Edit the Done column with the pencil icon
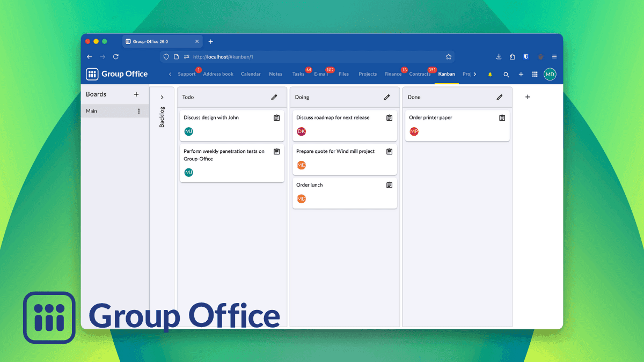The height and width of the screenshot is (362, 644). (500, 97)
